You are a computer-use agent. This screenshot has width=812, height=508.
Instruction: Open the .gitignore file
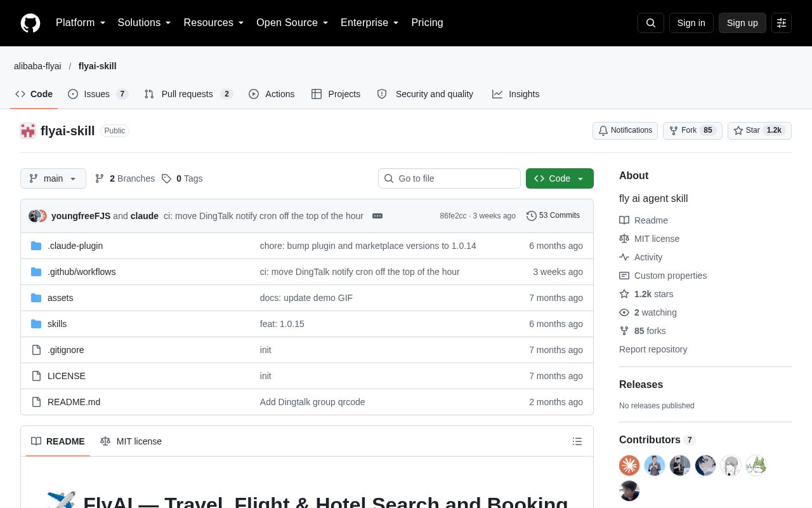point(66,350)
